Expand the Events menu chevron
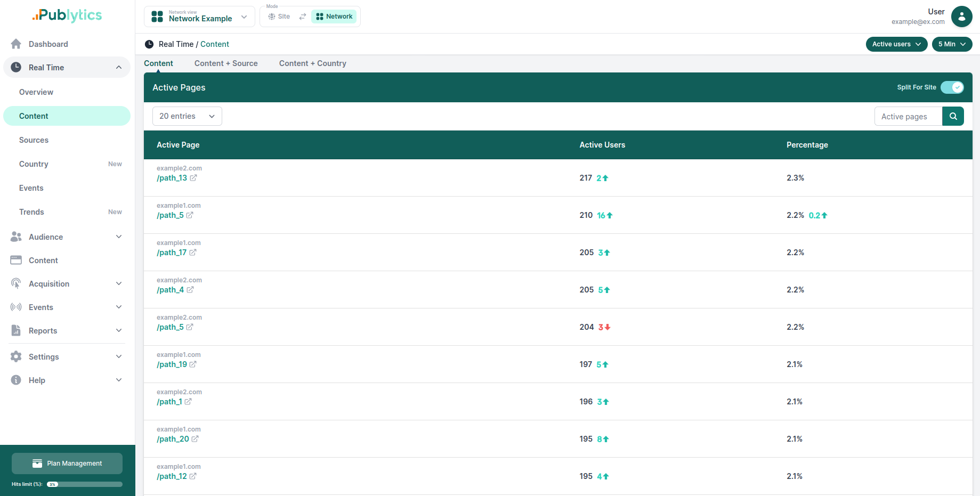The image size is (980, 496). (x=119, y=307)
